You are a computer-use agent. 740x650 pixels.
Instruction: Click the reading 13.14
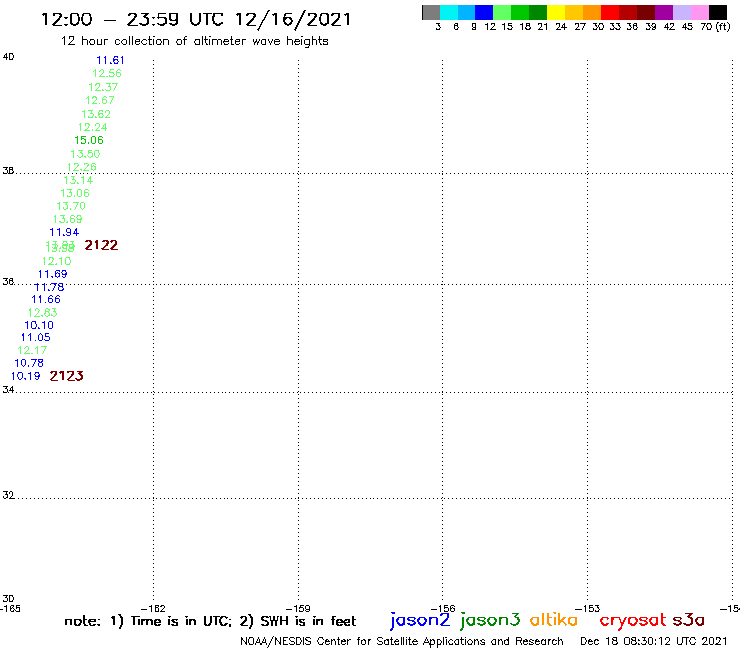point(78,180)
